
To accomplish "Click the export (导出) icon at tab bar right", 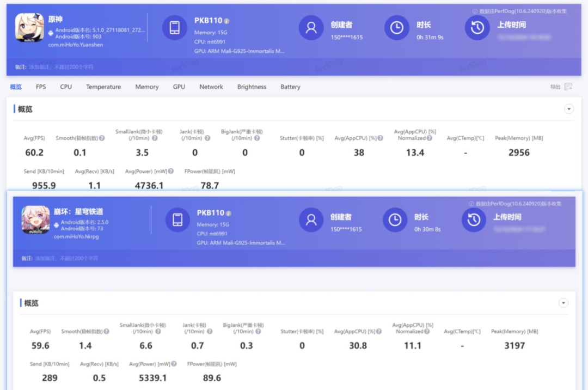I will tap(568, 87).
